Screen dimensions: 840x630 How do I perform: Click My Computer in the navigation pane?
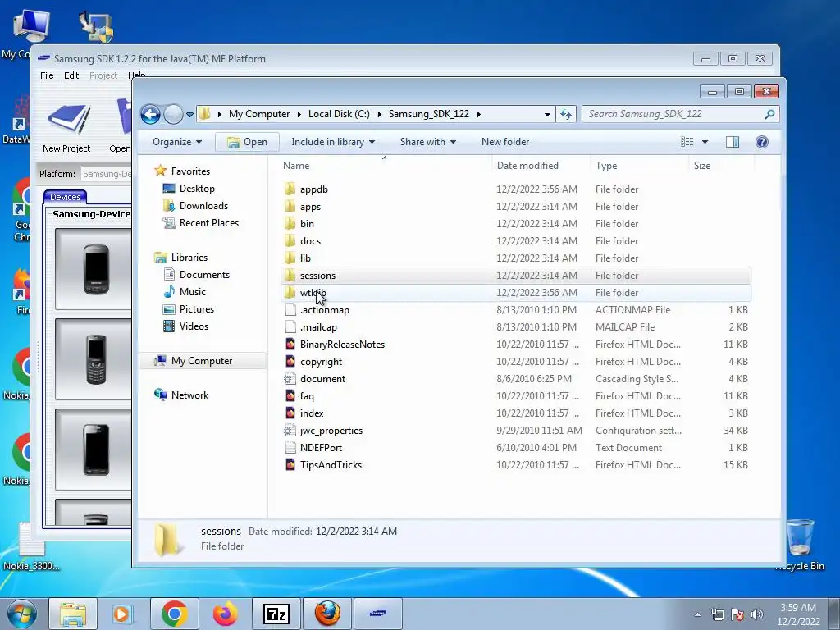click(x=202, y=361)
